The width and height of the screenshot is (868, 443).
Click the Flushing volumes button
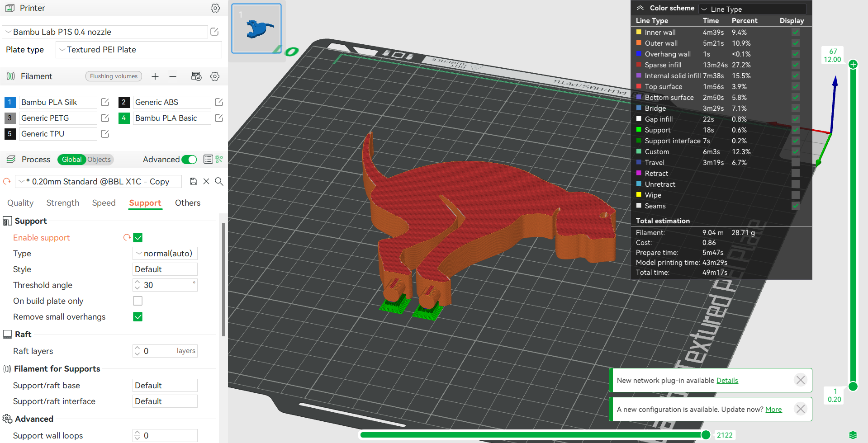pos(114,76)
